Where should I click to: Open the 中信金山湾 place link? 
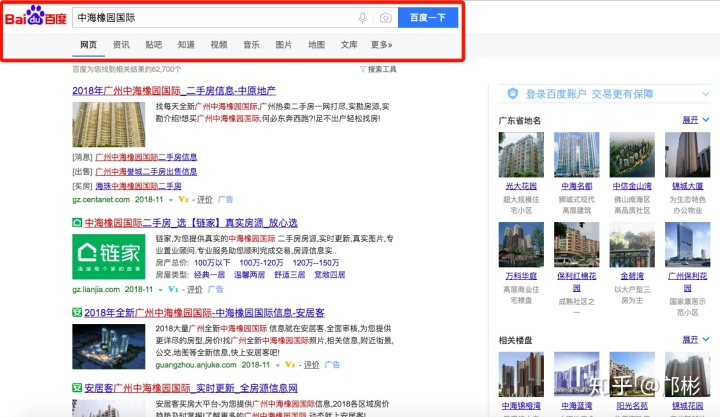click(x=632, y=186)
